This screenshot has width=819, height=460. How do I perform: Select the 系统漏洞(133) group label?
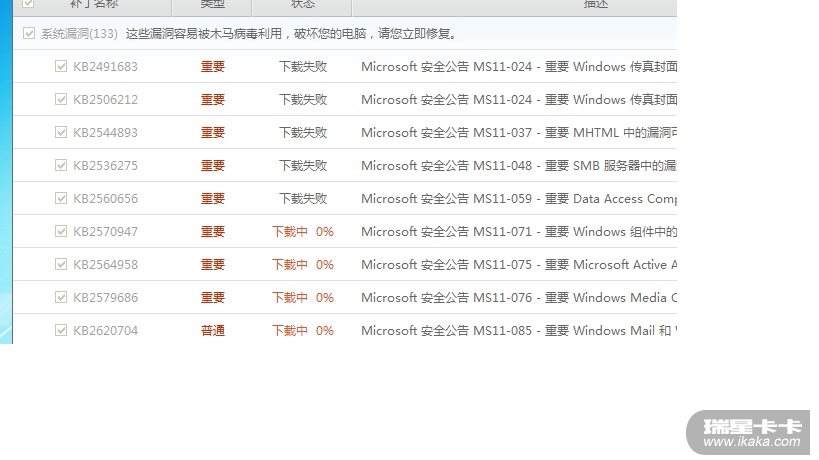pos(79,34)
